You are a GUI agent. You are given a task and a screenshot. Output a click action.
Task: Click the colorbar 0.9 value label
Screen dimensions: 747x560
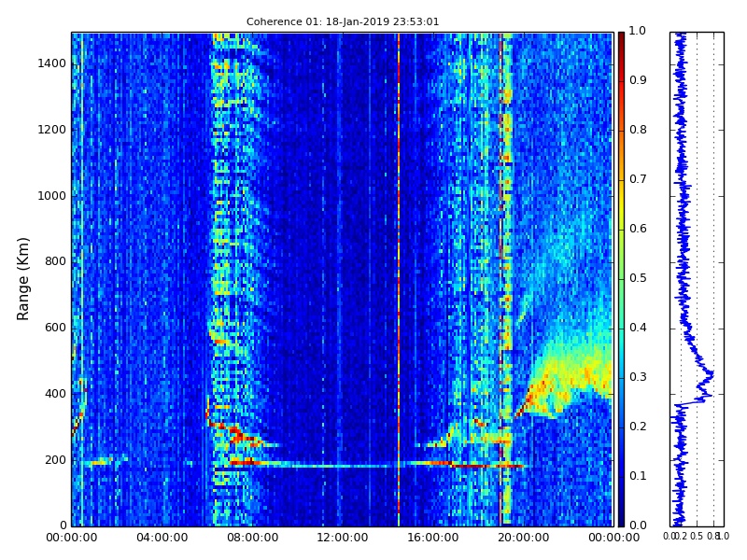coord(638,80)
